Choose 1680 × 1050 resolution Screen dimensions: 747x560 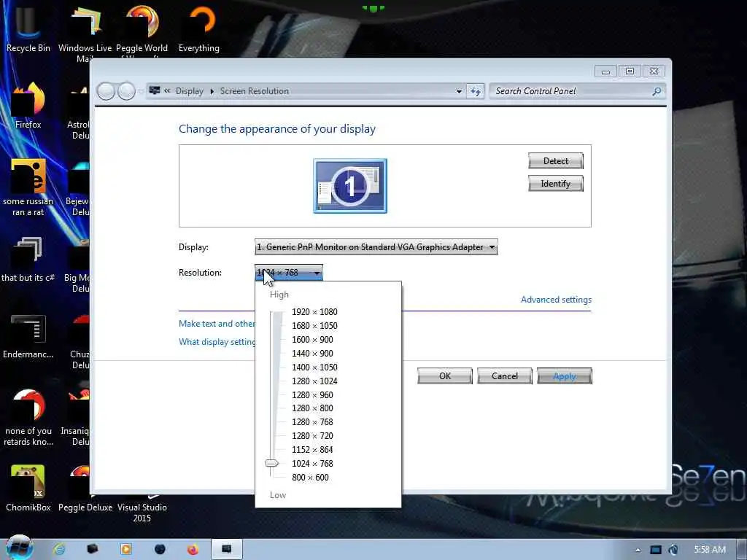point(314,326)
